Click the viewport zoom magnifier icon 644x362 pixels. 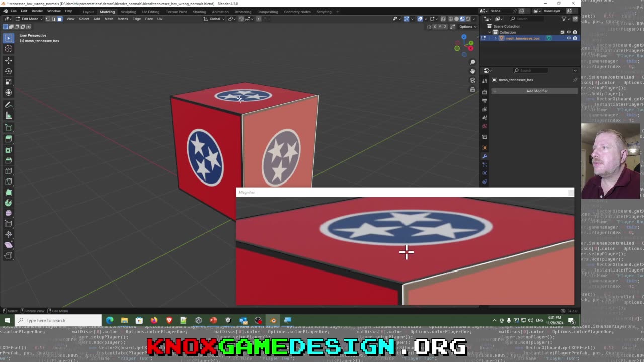pos(472,62)
